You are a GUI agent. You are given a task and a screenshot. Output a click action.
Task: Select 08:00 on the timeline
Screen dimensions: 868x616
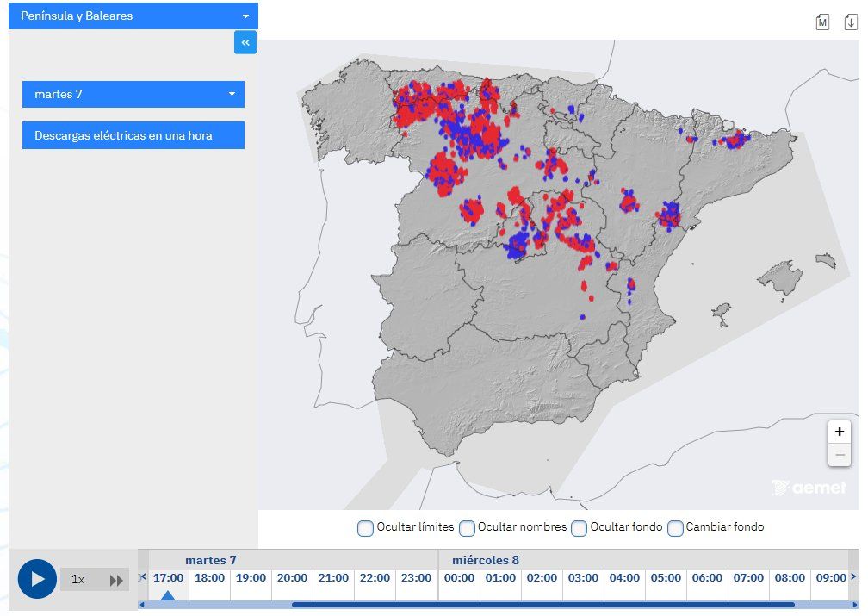point(790,578)
